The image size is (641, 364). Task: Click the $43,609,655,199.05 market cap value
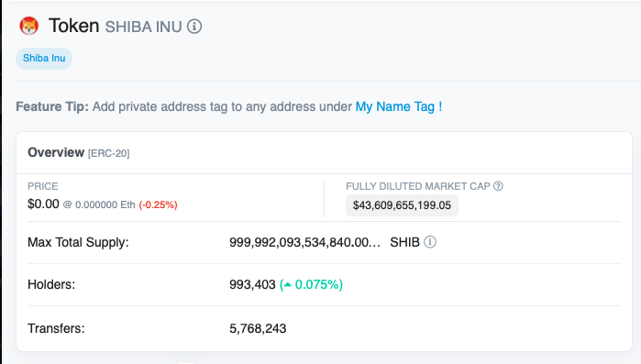coord(402,205)
